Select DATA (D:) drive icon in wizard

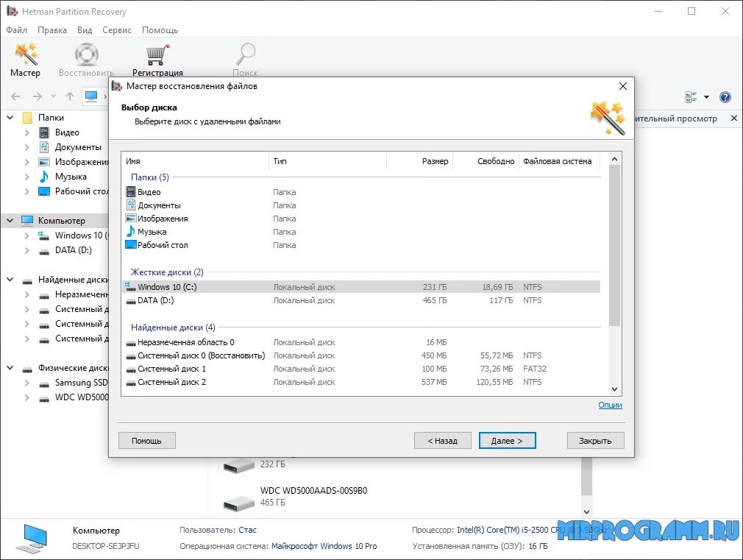point(131,301)
